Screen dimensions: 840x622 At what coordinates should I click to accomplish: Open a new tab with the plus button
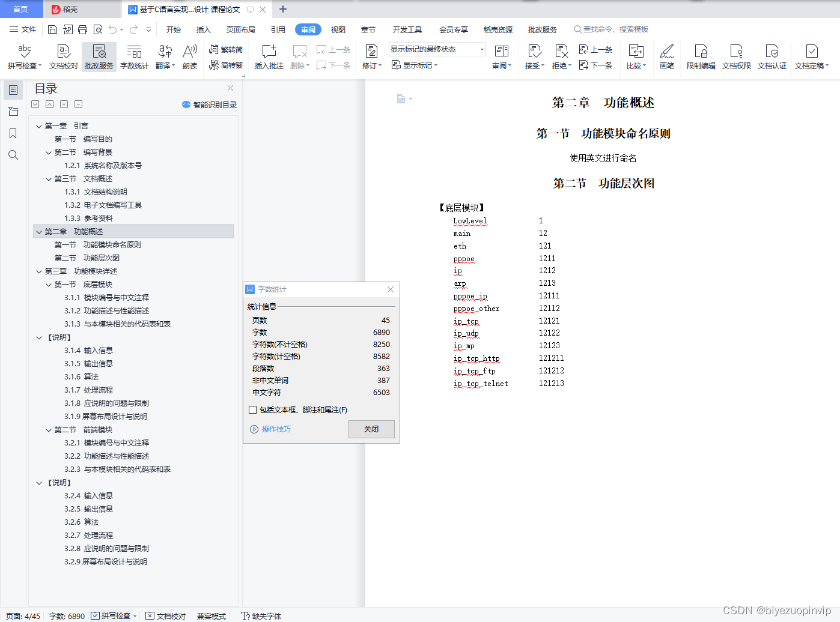tap(283, 9)
